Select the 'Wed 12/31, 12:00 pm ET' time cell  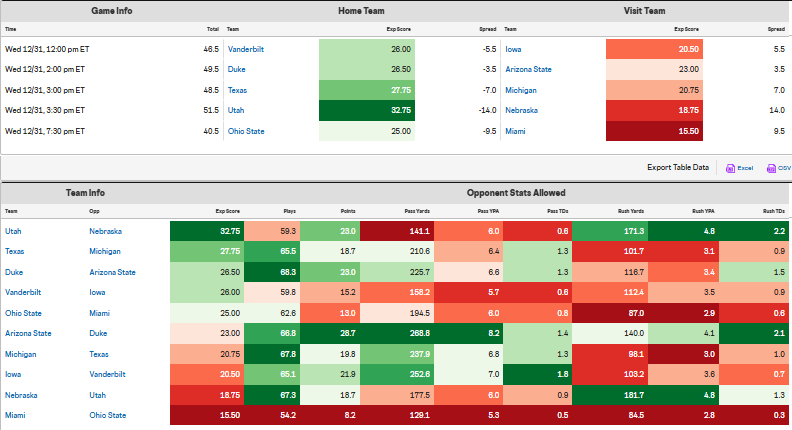(x=47, y=50)
